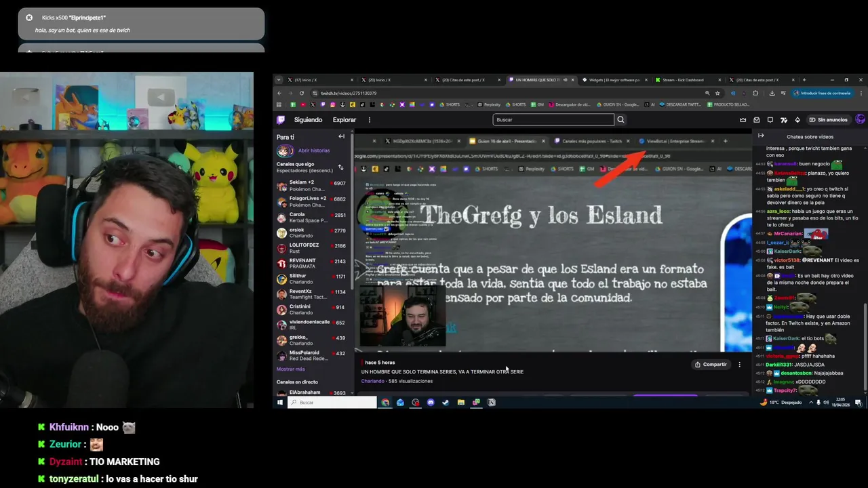Open Cristinini channel in sidebar

pos(313,309)
